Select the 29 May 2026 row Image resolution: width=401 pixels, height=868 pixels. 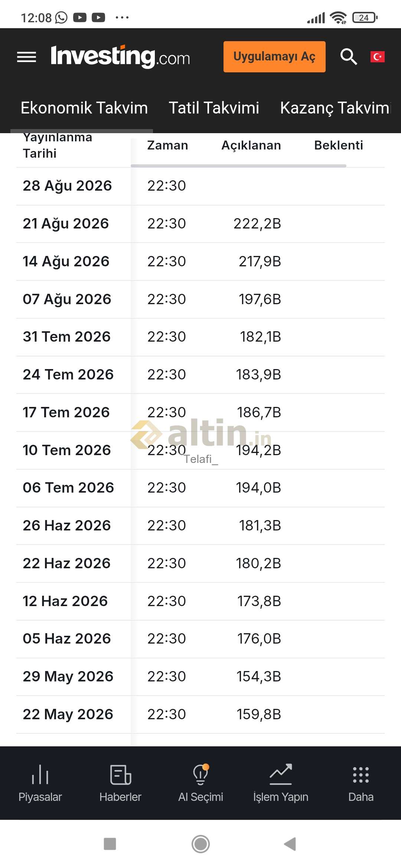(200, 677)
